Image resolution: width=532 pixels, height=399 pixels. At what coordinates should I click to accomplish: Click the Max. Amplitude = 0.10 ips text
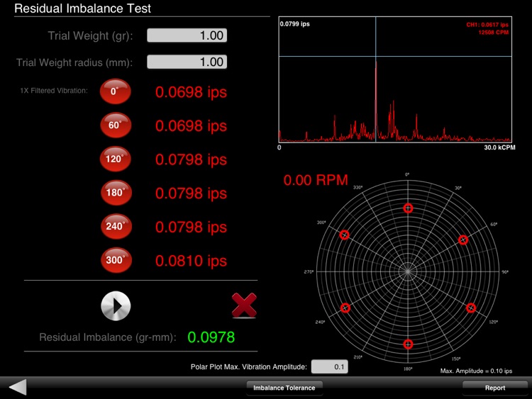(x=477, y=371)
